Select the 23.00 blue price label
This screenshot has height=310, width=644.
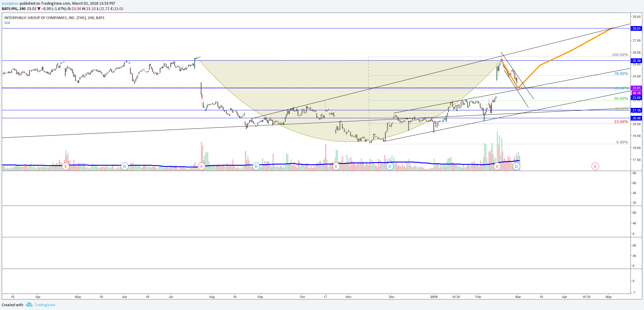click(636, 98)
